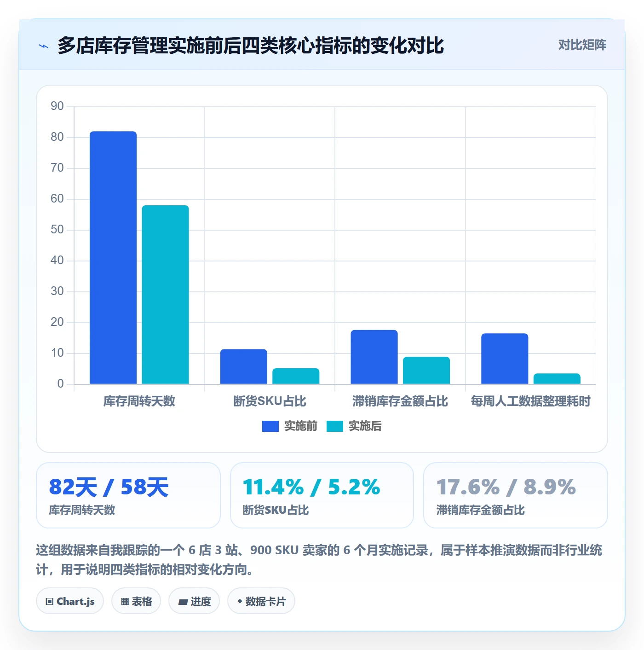The width and height of the screenshot is (644, 650).
Task: Click the 表格 grid icon
Action: (125, 602)
